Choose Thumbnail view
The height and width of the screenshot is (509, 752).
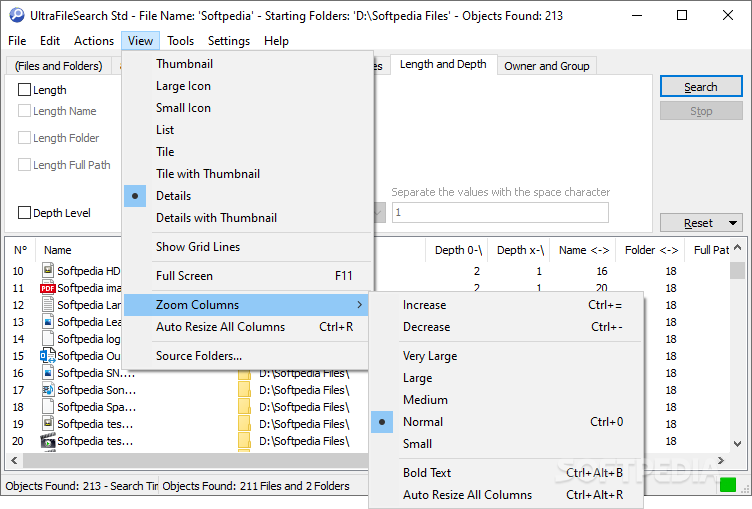click(x=247, y=64)
